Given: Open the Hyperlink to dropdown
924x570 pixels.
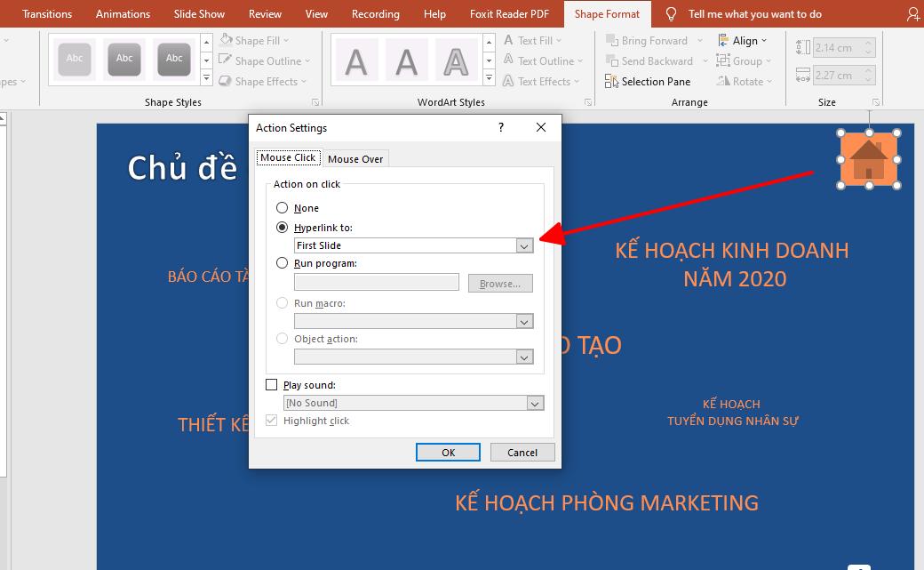Looking at the screenshot, I should point(523,245).
